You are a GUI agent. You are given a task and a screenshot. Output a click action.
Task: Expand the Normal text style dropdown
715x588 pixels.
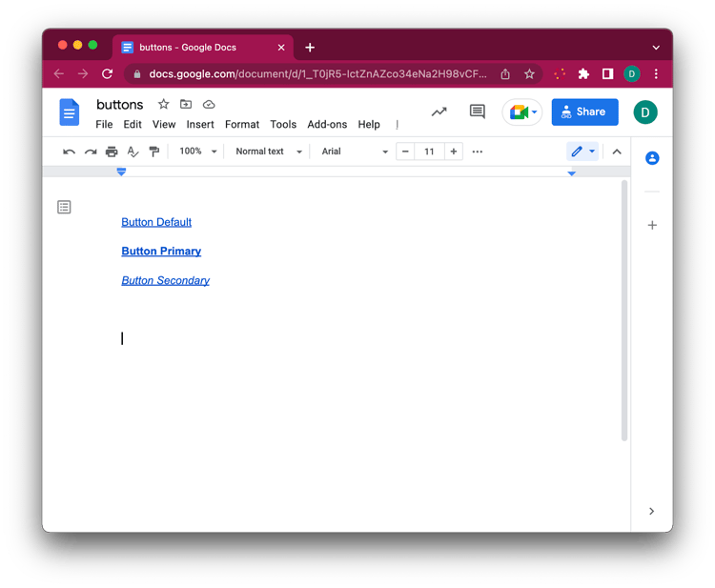click(268, 152)
